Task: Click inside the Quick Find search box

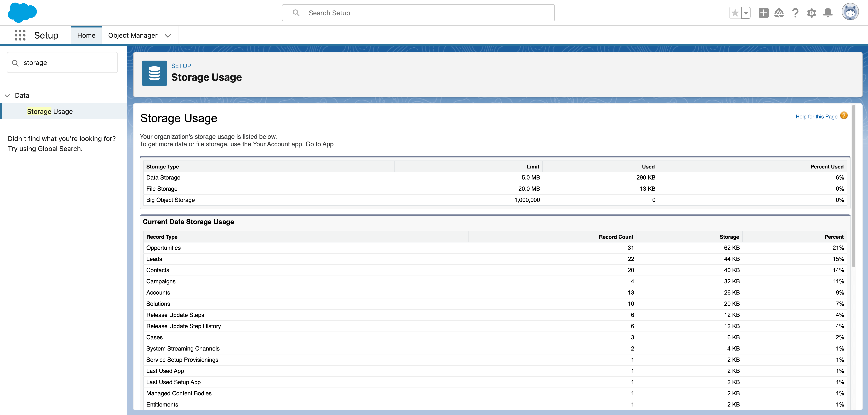Action: point(62,62)
